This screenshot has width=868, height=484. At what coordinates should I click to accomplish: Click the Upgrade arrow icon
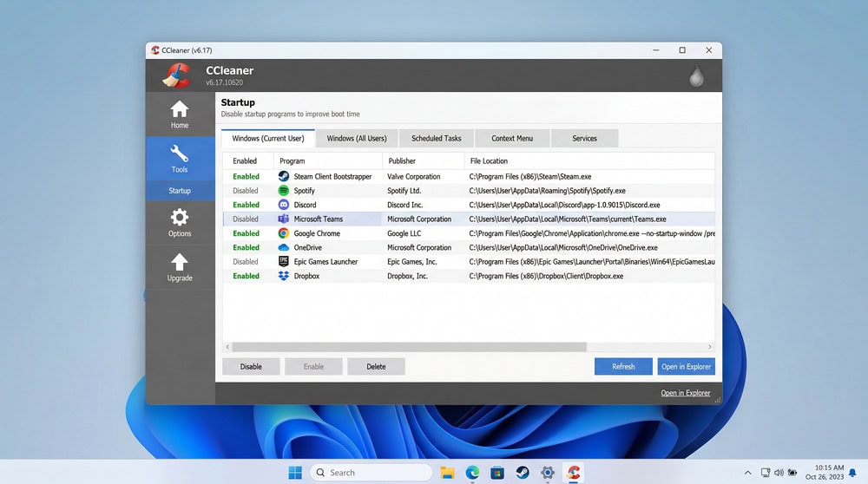coord(180,262)
